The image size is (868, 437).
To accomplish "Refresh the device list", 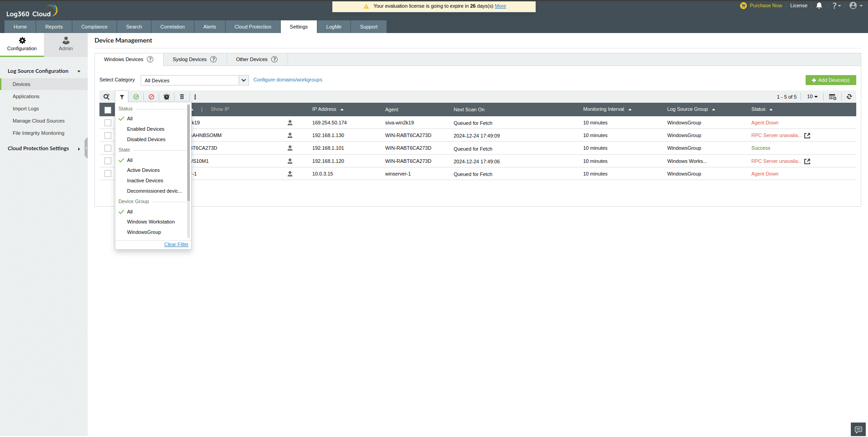I will tap(849, 97).
